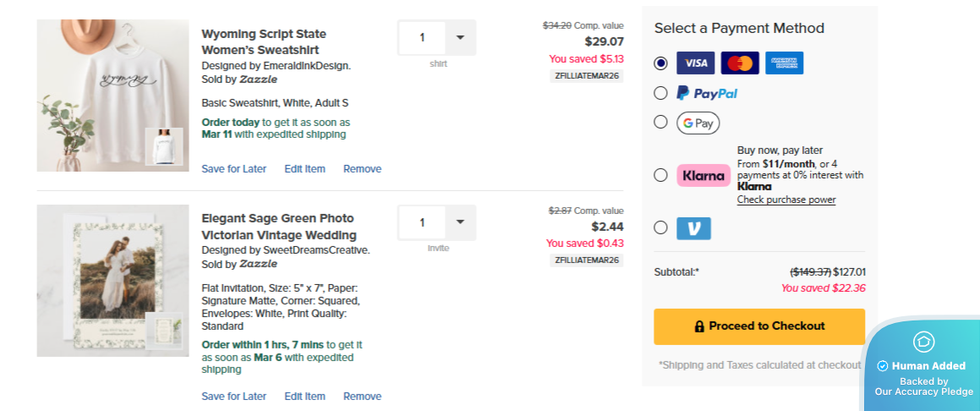Save the wedding invitation for later

coord(233,397)
